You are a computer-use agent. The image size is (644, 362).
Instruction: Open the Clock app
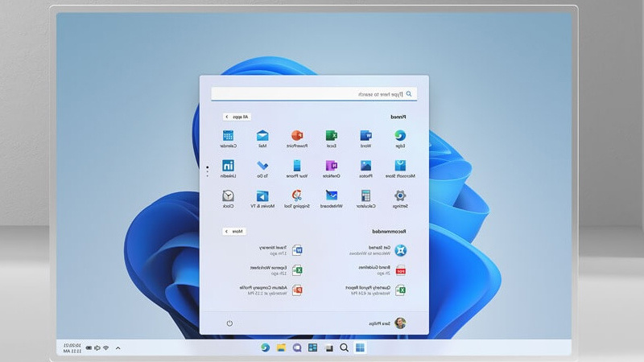pos(228,199)
